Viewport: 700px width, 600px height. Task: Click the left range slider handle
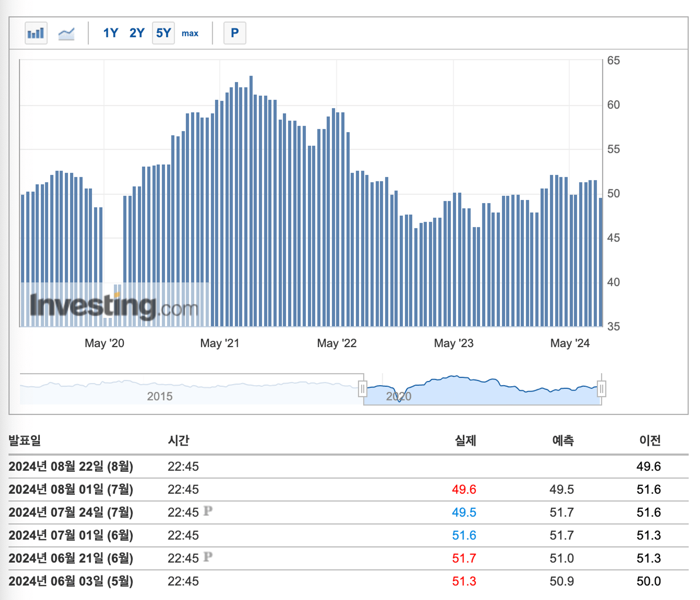pos(363,389)
